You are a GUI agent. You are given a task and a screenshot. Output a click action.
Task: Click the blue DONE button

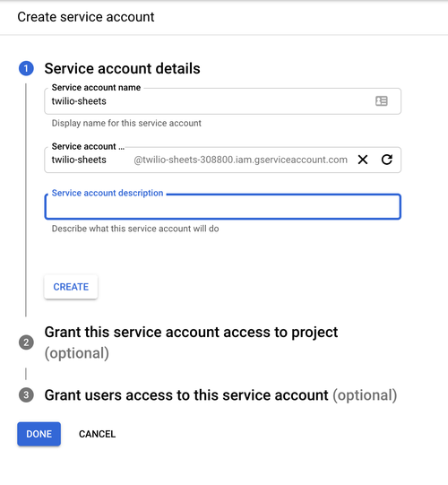39,434
